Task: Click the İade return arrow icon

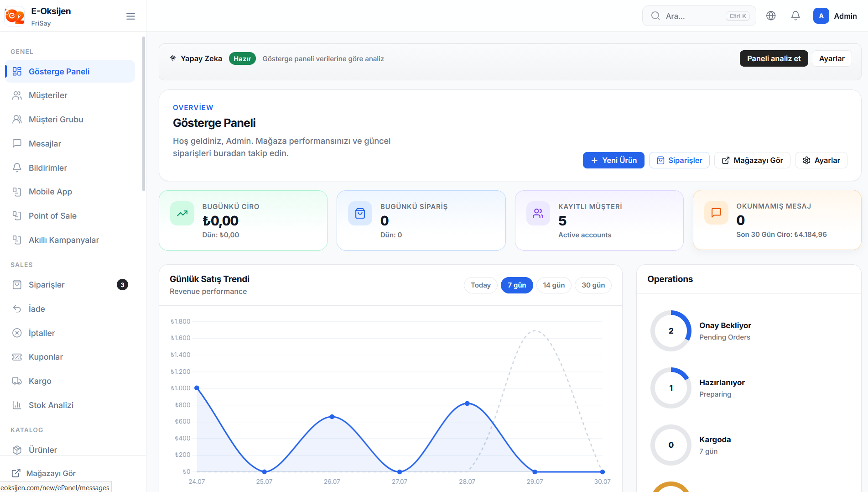Action: 17,309
